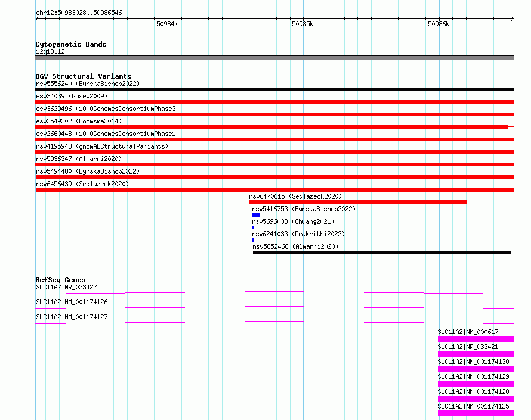Click the 50984k ruler label
This screenshot has height=420, width=531.
click(167, 24)
